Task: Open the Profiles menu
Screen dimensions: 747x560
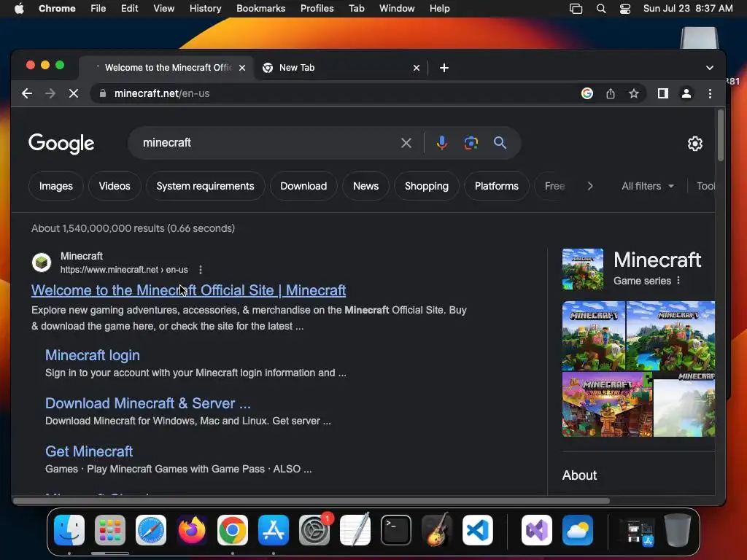Action: [317, 9]
